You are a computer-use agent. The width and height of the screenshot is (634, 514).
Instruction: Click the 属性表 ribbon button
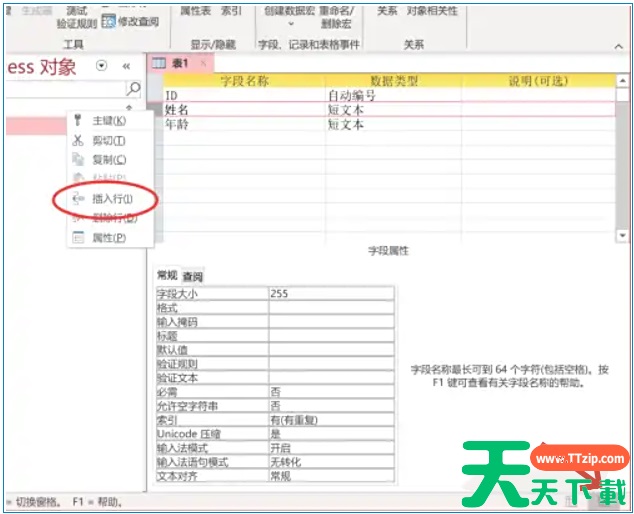coord(195,10)
